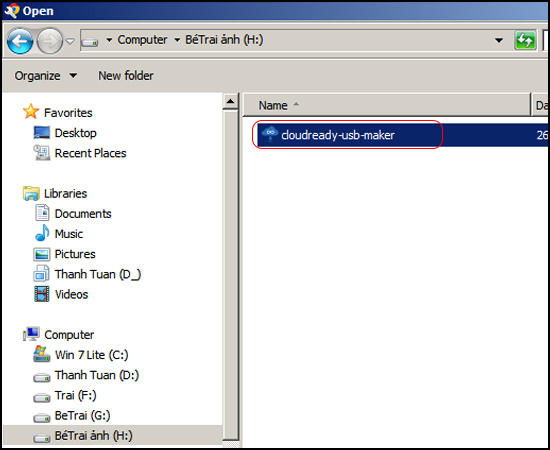Image resolution: width=550 pixels, height=450 pixels.
Task: Click the BeTrai (G:) drive icon
Action: coord(42,418)
